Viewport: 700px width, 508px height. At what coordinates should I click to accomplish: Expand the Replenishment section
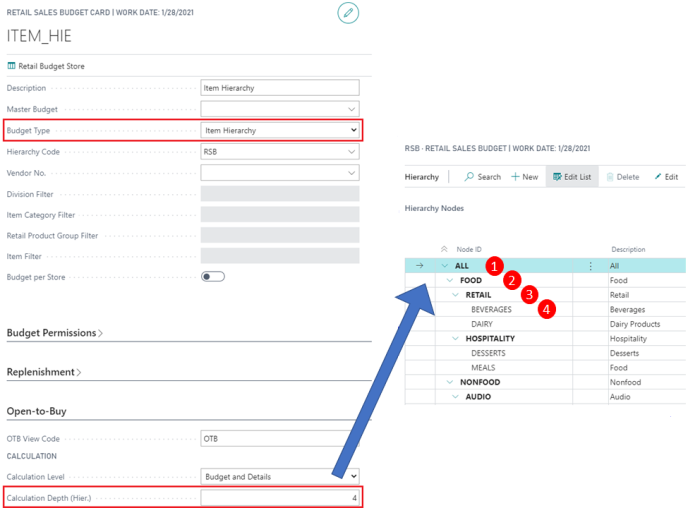pos(44,372)
